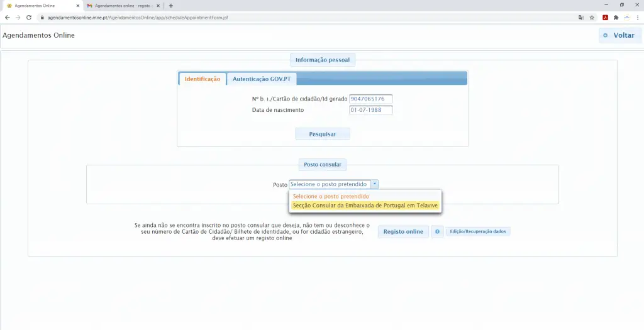Switch to the Autenticação GOV.PT tab
The image size is (644, 330).
[262, 79]
